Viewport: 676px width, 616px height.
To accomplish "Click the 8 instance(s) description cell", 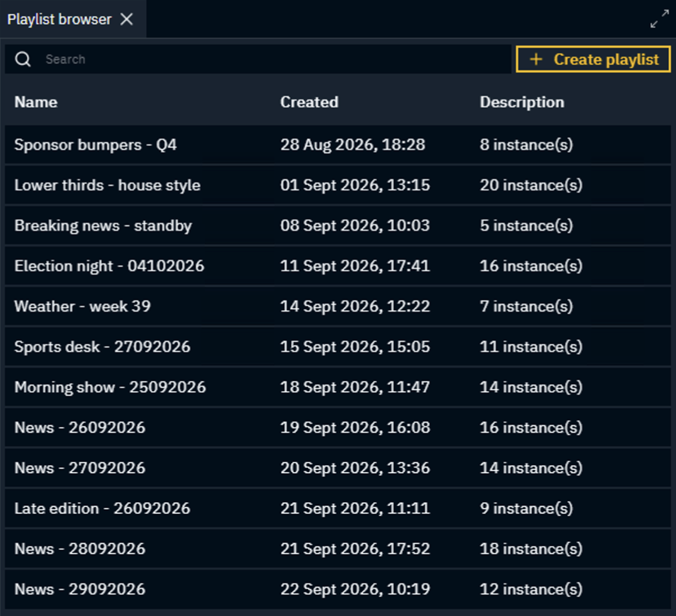I will [526, 144].
